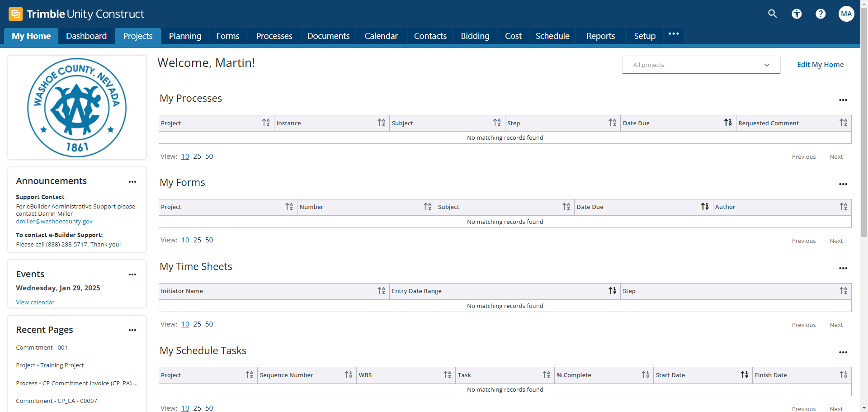Open the help question mark icon

pyautogui.click(x=821, y=14)
